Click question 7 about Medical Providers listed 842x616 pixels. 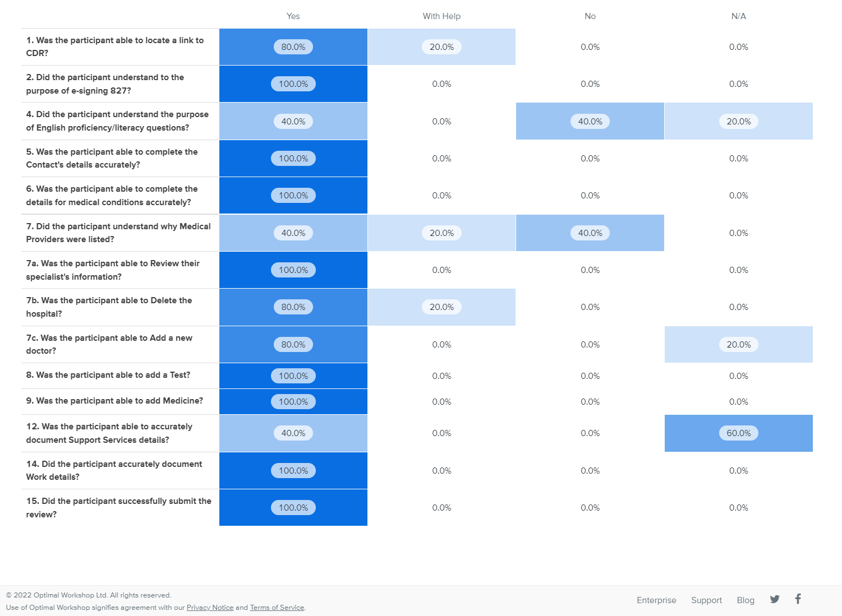coord(118,233)
